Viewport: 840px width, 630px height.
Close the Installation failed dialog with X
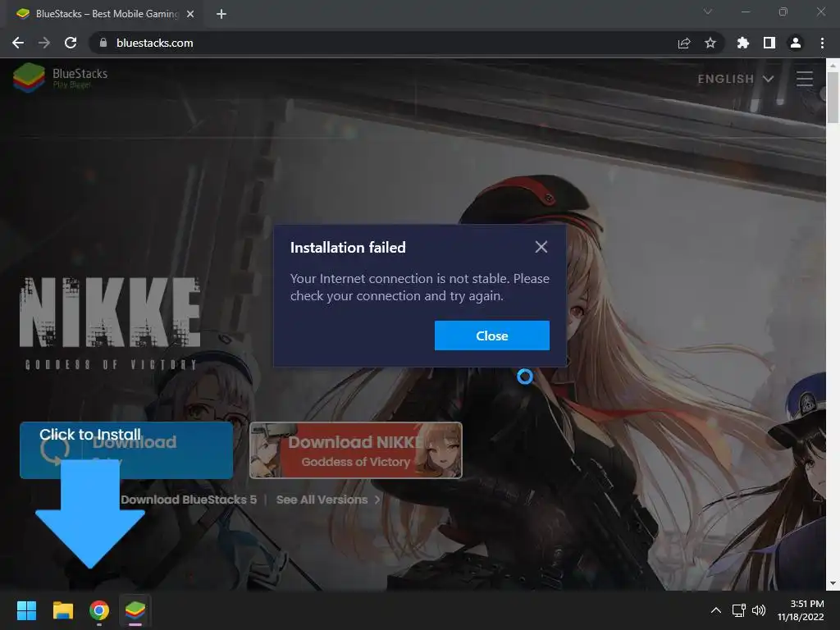[541, 247]
